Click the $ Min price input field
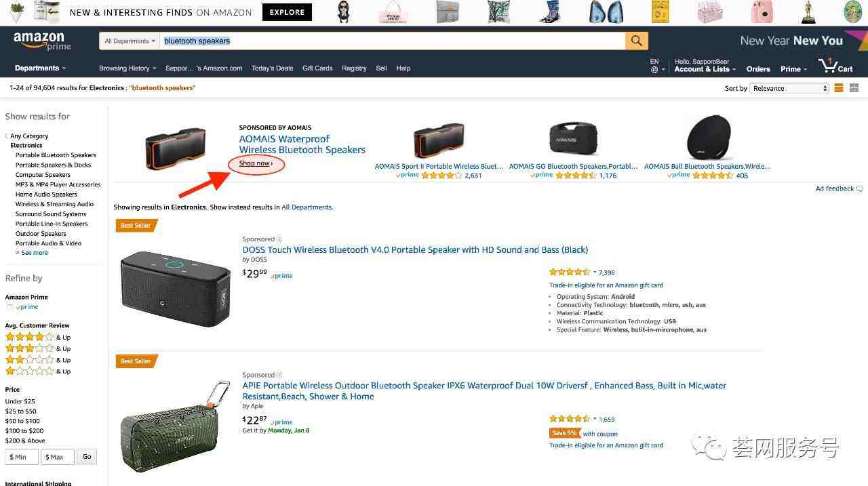Screen dimensions: 868x486 (22, 457)
